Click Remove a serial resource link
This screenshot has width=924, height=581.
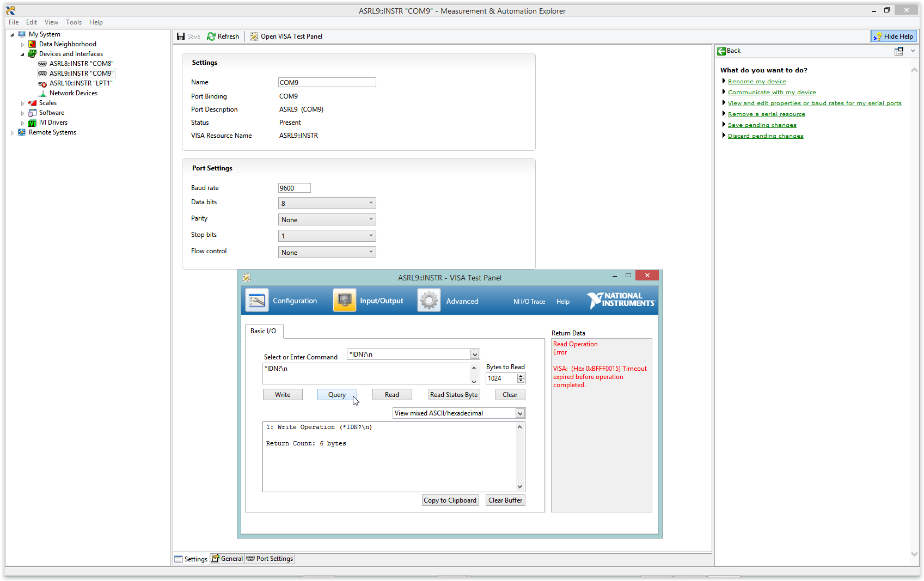tap(766, 114)
